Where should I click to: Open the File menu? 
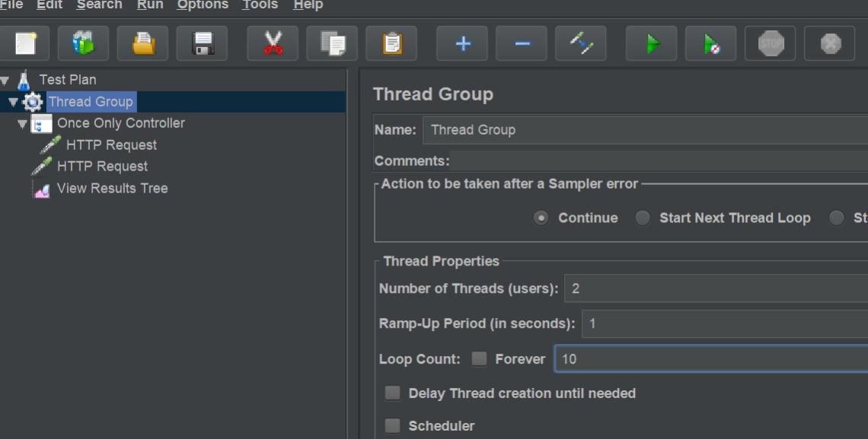coord(11,5)
